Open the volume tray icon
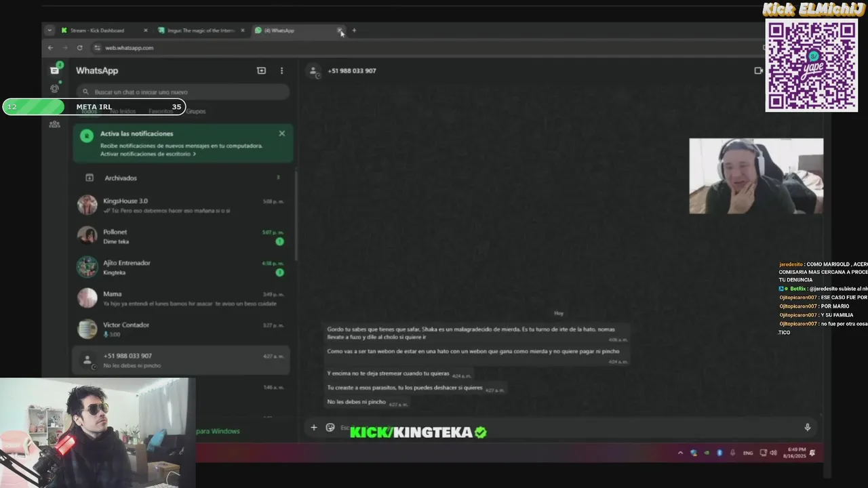868x488 pixels. [x=773, y=453]
